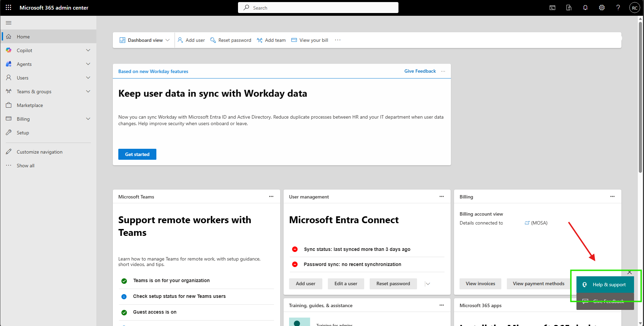The width and height of the screenshot is (644, 326).
Task: Click Give Feedback on the Workday card
Action: (x=420, y=71)
